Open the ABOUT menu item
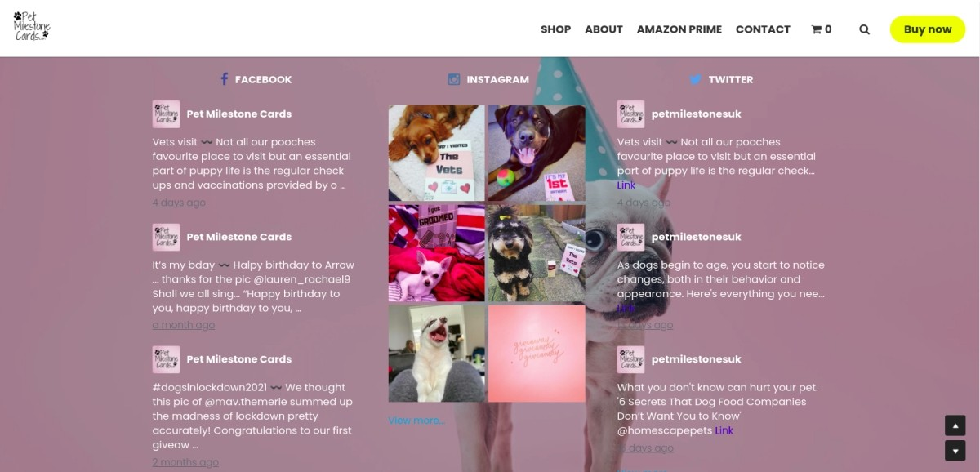Screen dimensions: 980x472 point(604,29)
